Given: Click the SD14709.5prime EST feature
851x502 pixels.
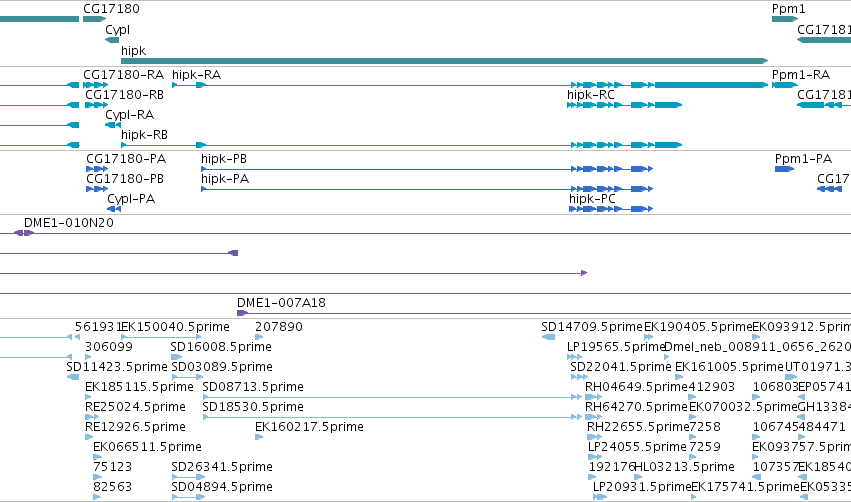Looking at the screenshot, I should 548,338.
